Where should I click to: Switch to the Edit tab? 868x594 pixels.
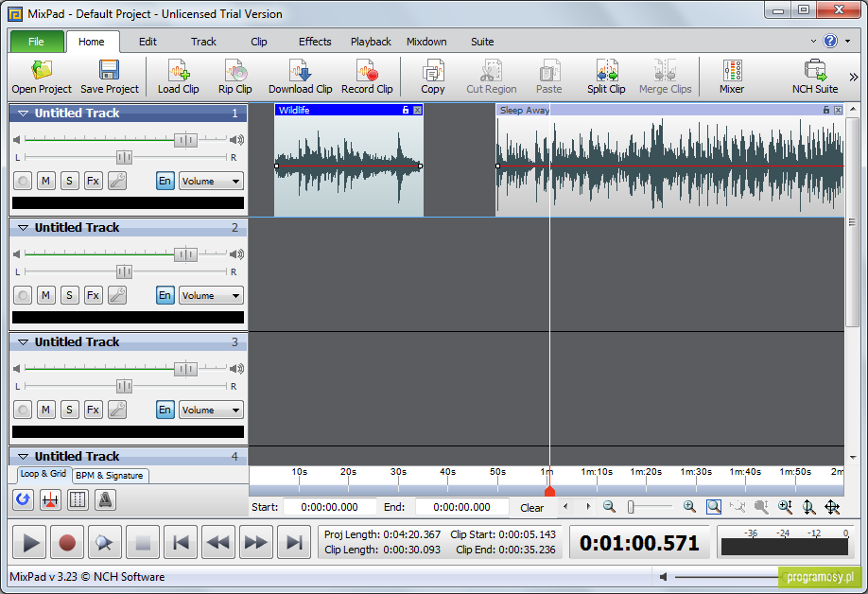coord(148,42)
